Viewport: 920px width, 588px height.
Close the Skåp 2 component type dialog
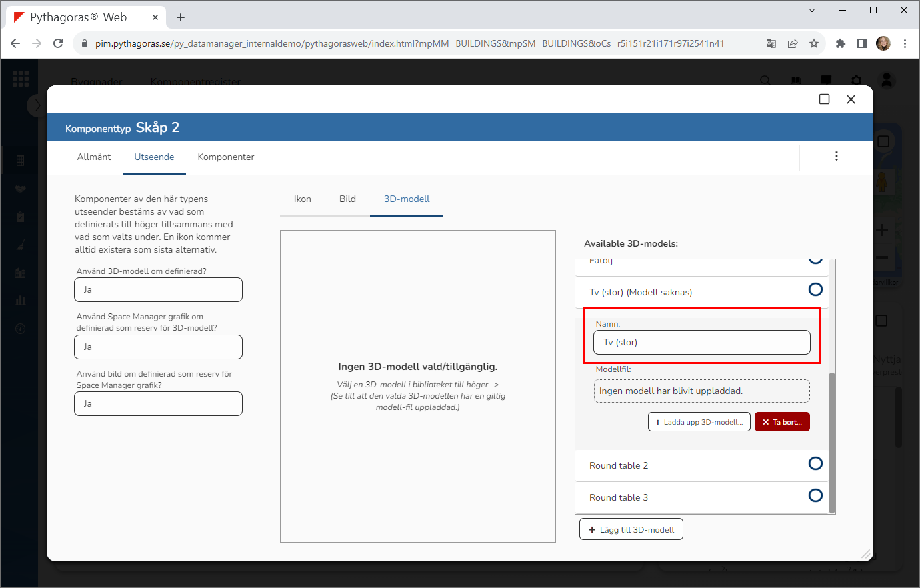click(x=851, y=99)
